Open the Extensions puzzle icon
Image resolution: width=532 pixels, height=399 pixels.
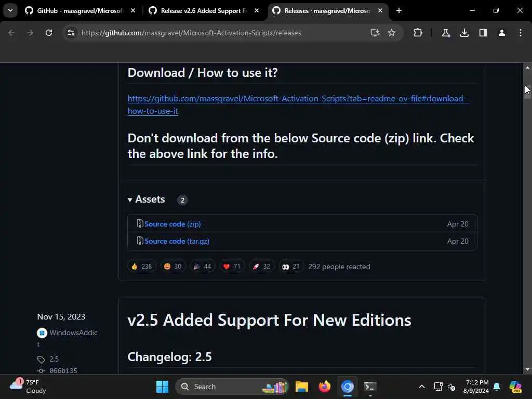pyautogui.click(x=418, y=33)
